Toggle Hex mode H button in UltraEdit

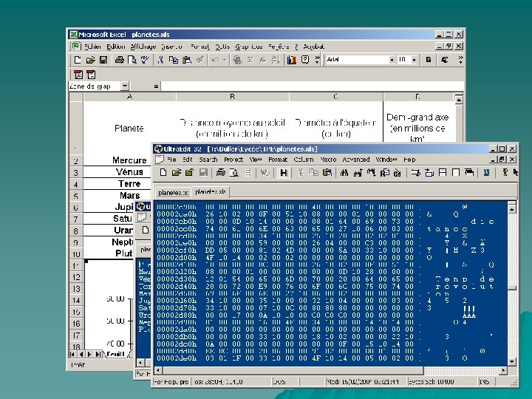[283, 173]
